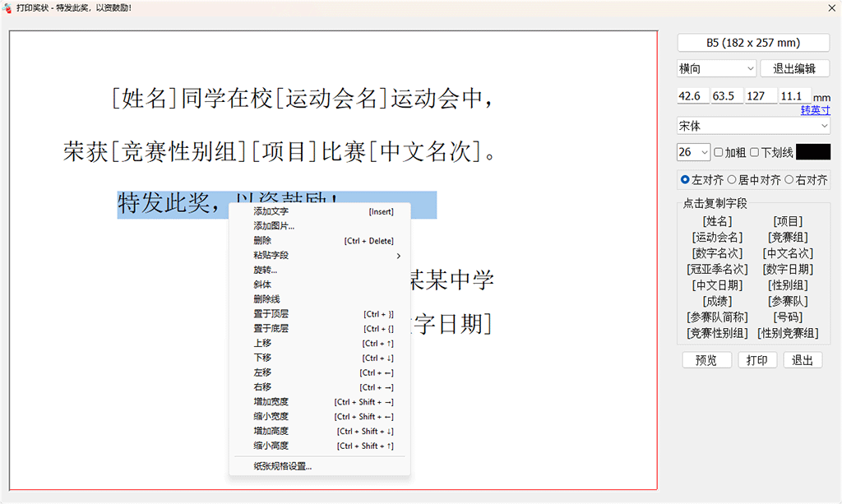Select 左对齐 alignment radio button
Image resolution: width=842 pixels, height=504 pixels.
coord(685,180)
